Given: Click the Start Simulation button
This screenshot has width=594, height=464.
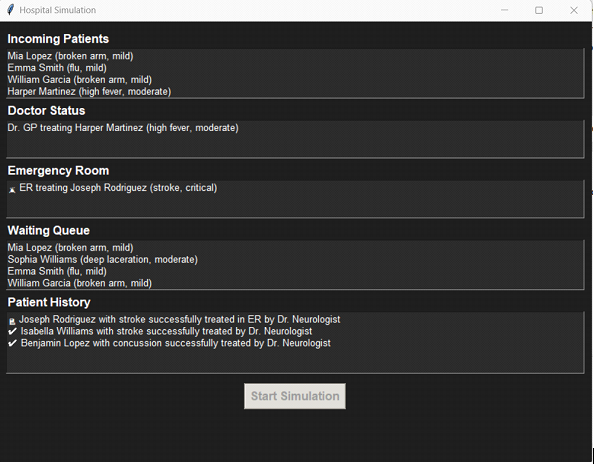Looking at the screenshot, I should [x=295, y=396].
